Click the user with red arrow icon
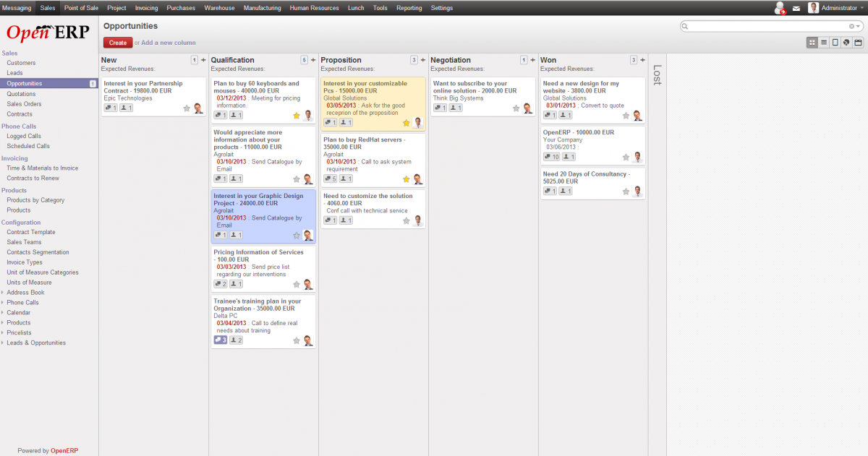The width and height of the screenshot is (868, 456). point(780,8)
